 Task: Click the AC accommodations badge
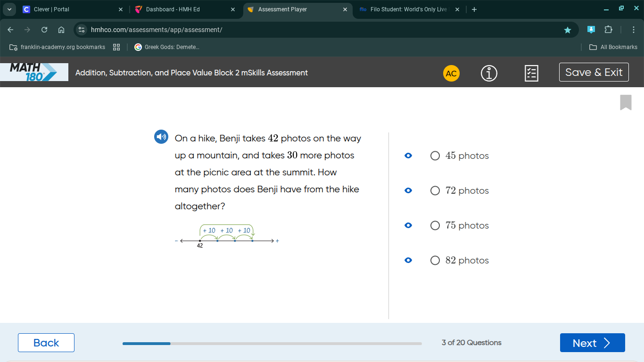451,74
